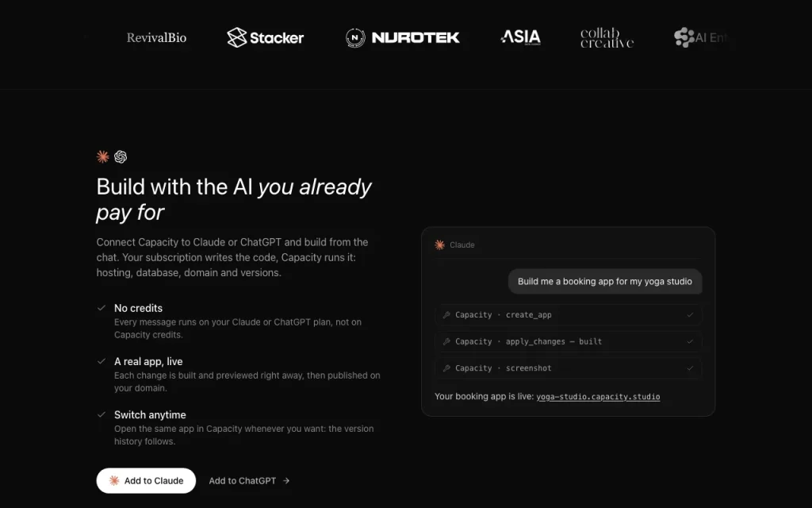
Task: Click the Nurotek logo
Action: (402, 37)
